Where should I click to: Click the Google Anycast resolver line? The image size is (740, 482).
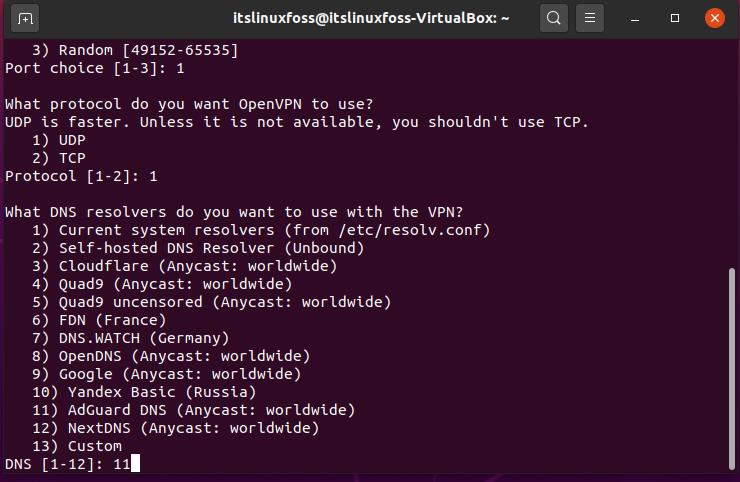pos(167,374)
